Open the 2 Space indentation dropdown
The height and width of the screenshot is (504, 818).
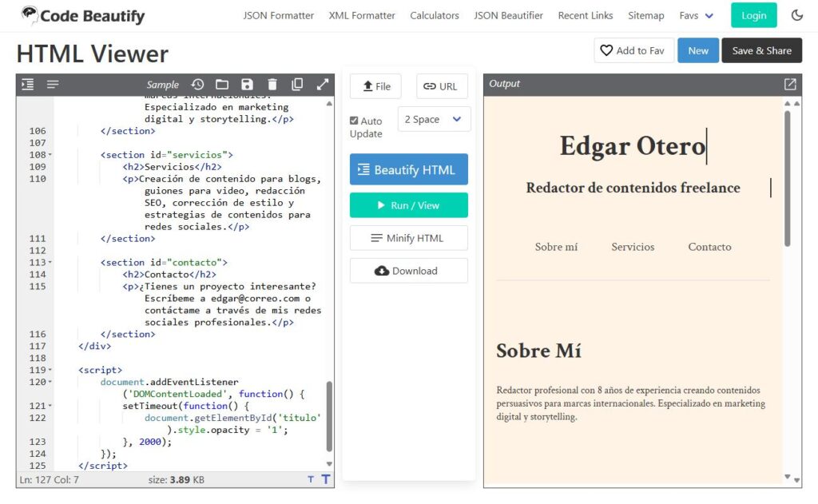click(x=434, y=119)
